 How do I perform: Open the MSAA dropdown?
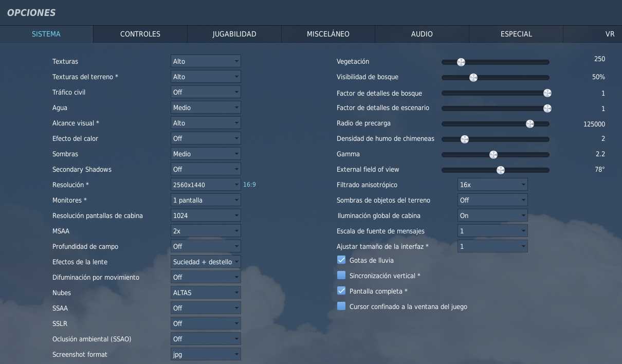tap(206, 231)
